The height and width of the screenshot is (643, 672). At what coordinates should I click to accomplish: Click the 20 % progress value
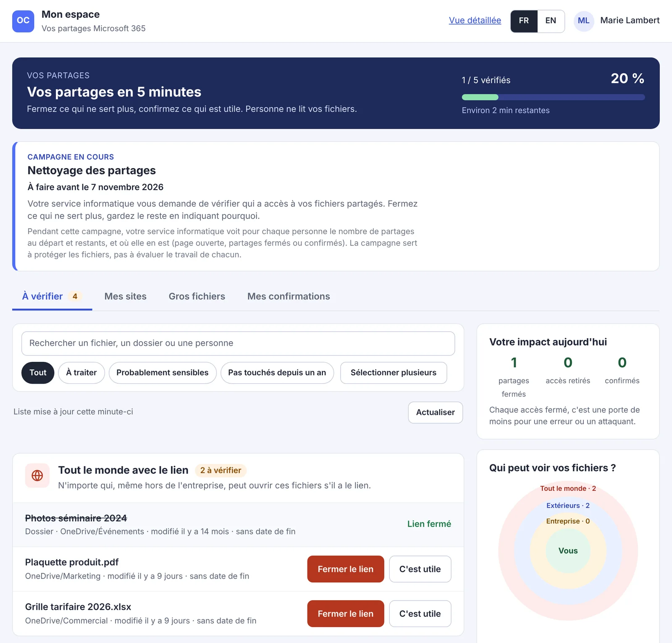pos(627,78)
